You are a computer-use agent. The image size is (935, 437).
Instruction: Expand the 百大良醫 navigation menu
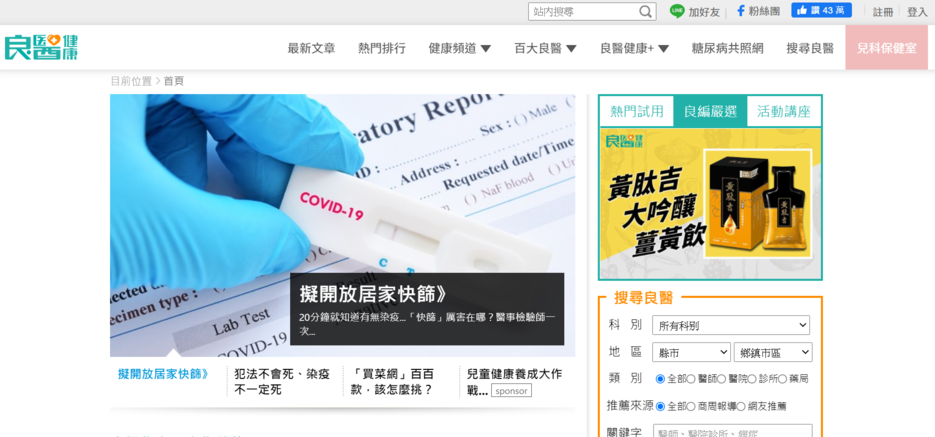[545, 49]
